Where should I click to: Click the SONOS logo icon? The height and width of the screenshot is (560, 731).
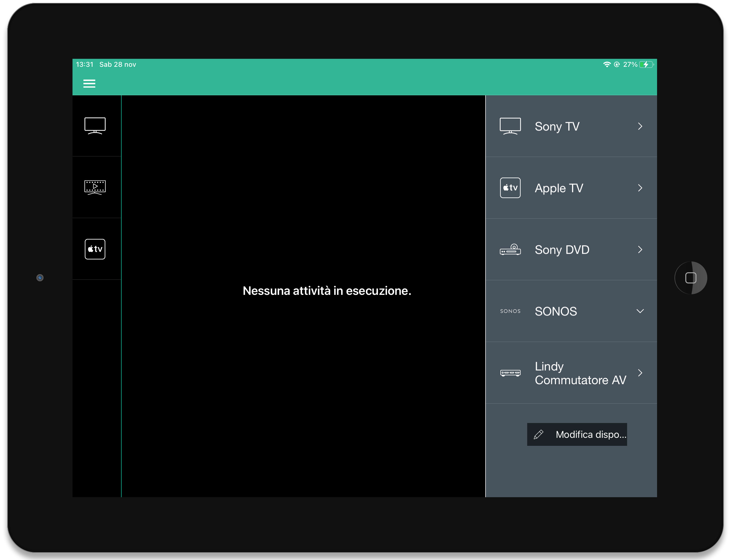[510, 311]
